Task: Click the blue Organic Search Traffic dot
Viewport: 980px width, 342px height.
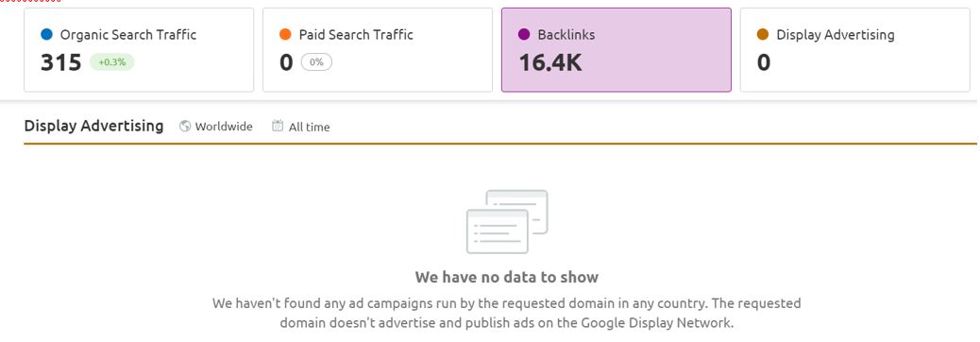Action: [x=46, y=34]
